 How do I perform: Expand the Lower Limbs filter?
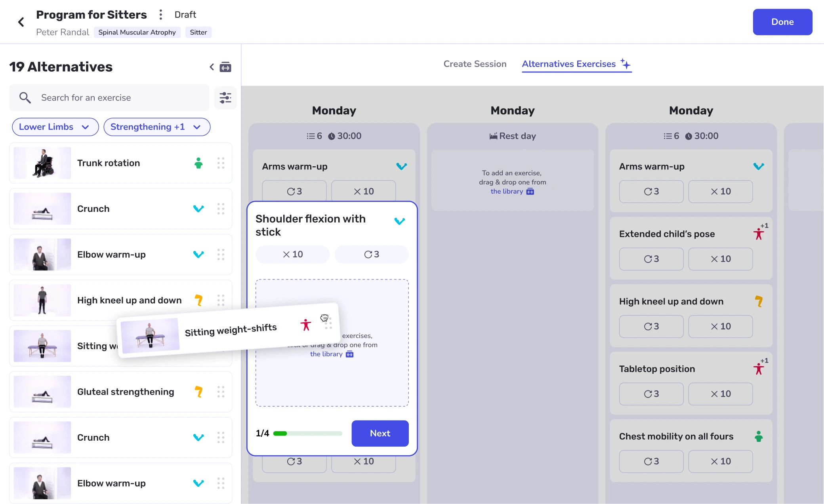point(55,127)
